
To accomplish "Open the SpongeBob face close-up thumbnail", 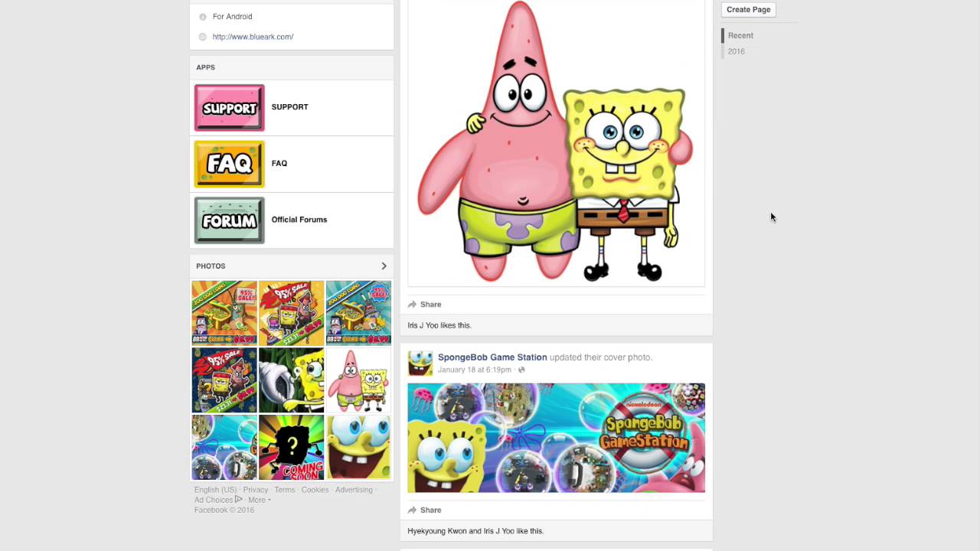I will click(358, 448).
